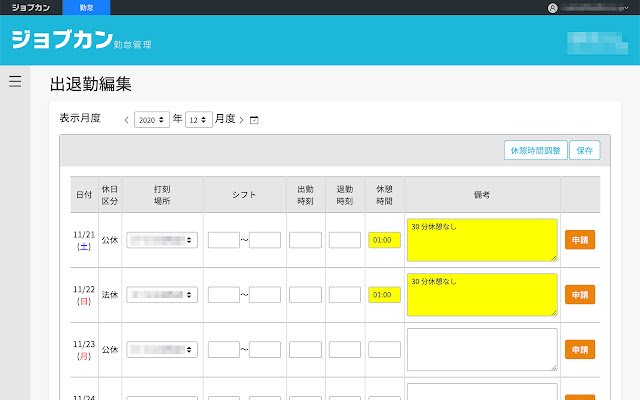Click 出勤時刻 field for 11/21
The image size is (640, 400).
(305, 240)
